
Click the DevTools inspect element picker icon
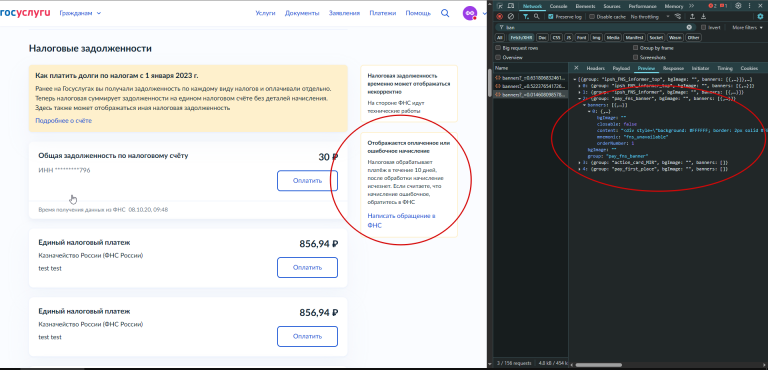click(500, 6)
